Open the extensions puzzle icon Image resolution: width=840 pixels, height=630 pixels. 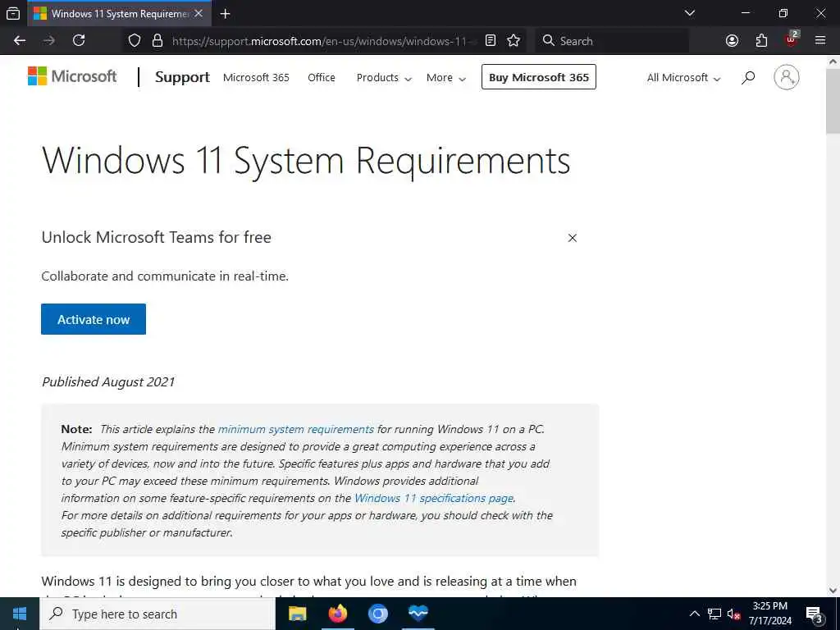point(761,41)
